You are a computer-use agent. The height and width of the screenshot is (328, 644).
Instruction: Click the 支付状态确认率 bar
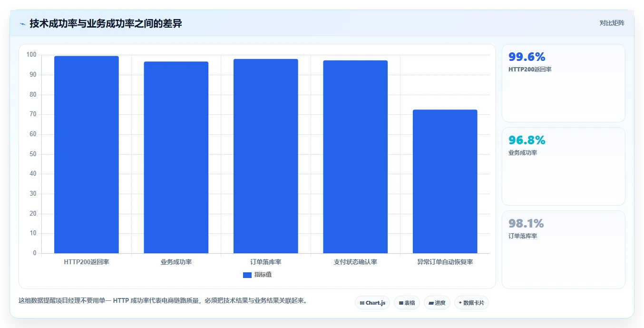pos(355,157)
